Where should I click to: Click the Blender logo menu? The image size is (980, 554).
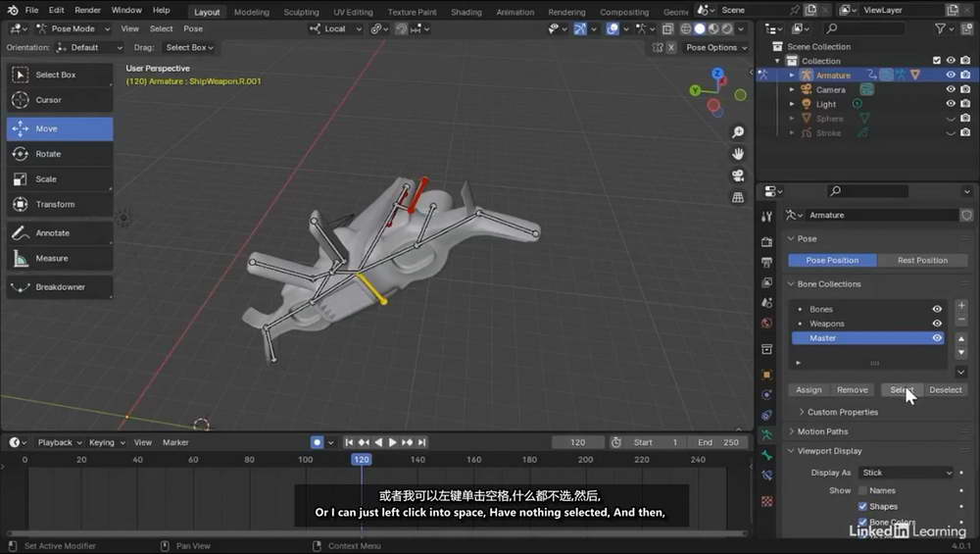tap(13, 10)
